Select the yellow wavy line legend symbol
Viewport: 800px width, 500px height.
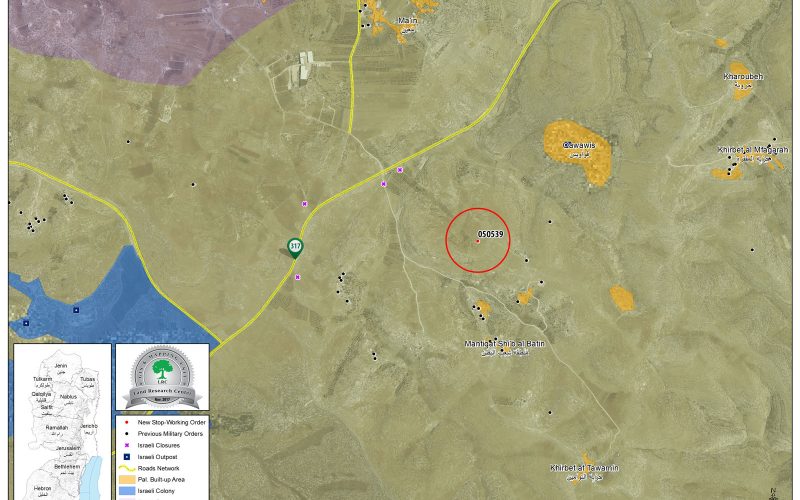point(126,468)
